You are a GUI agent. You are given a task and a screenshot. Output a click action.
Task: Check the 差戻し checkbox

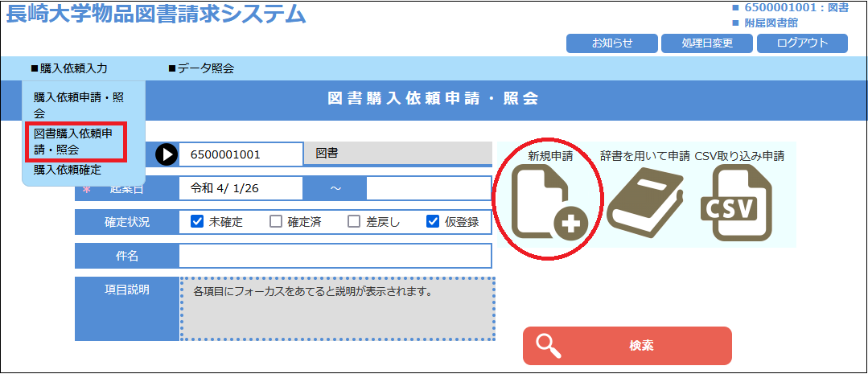pyautogui.click(x=354, y=222)
